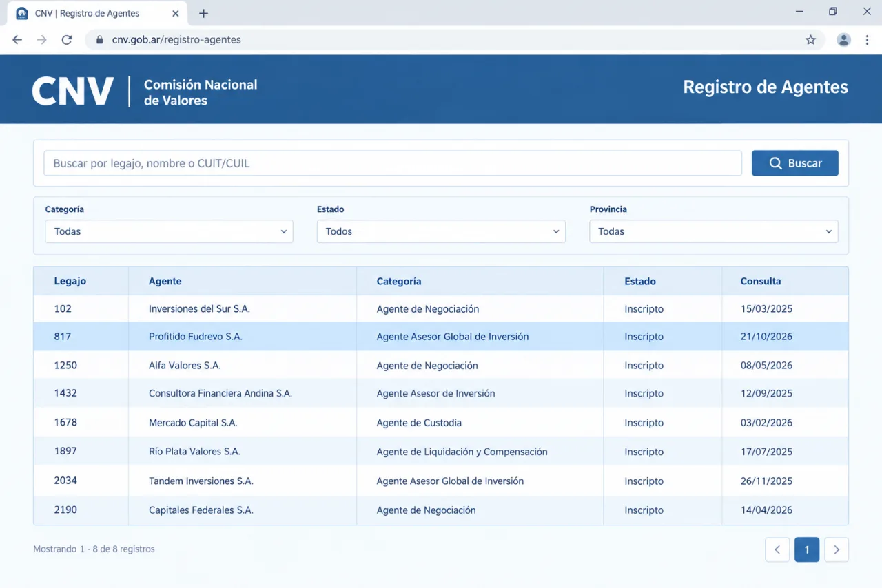Open Consultora Financiera Andina S.A. entry
Viewport: 882px width, 588px height.
click(x=220, y=393)
